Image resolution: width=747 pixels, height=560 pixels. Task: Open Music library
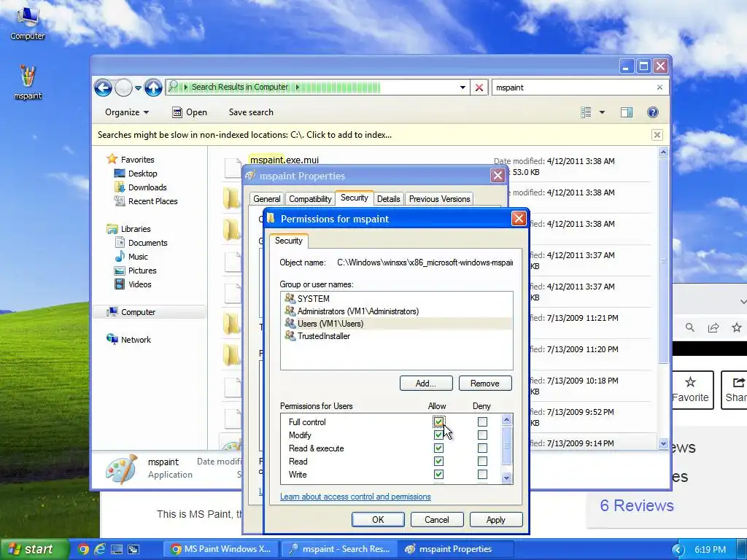(131, 256)
